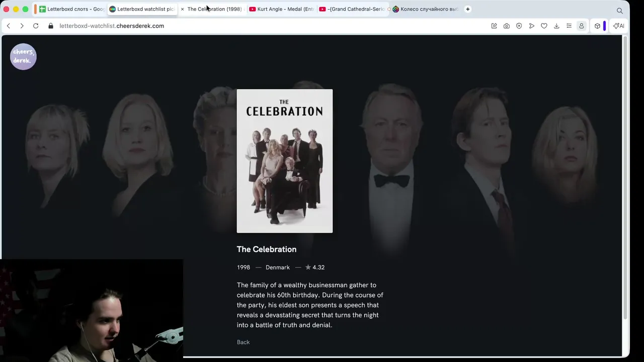Open the extensions cube icon
Screen dimensions: 644x362
pyautogui.click(x=597, y=26)
